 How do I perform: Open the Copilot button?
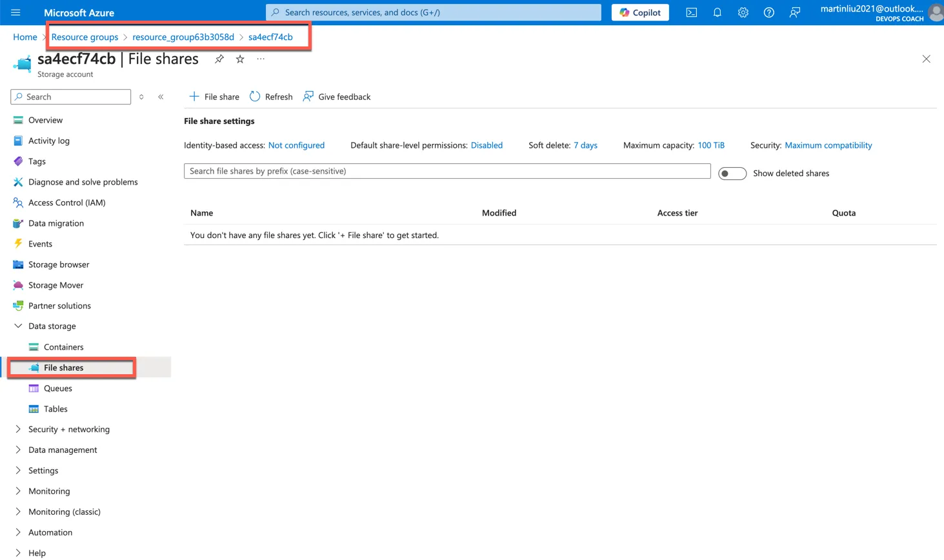pyautogui.click(x=639, y=12)
